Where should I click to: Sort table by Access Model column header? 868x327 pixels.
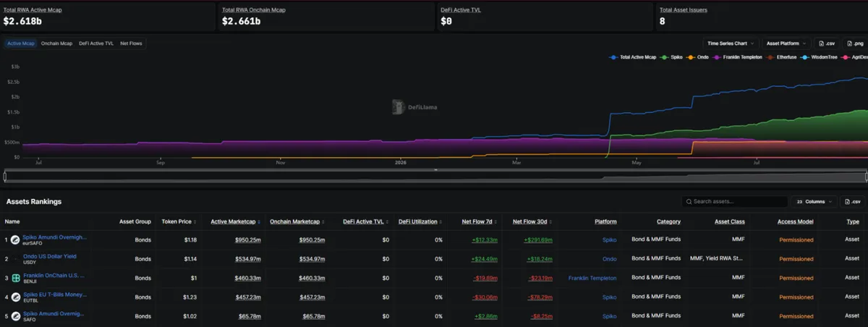[796, 221]
